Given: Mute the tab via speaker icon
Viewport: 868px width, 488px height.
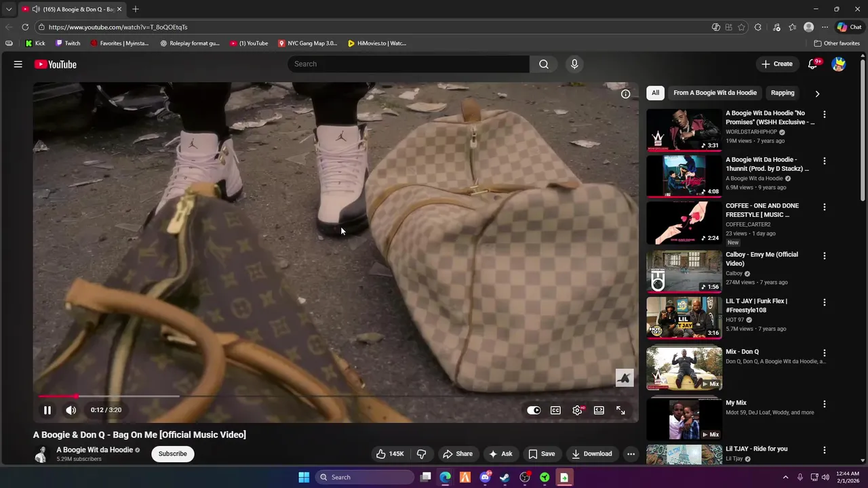Looking at the screenshot, I should coord(35,9).
